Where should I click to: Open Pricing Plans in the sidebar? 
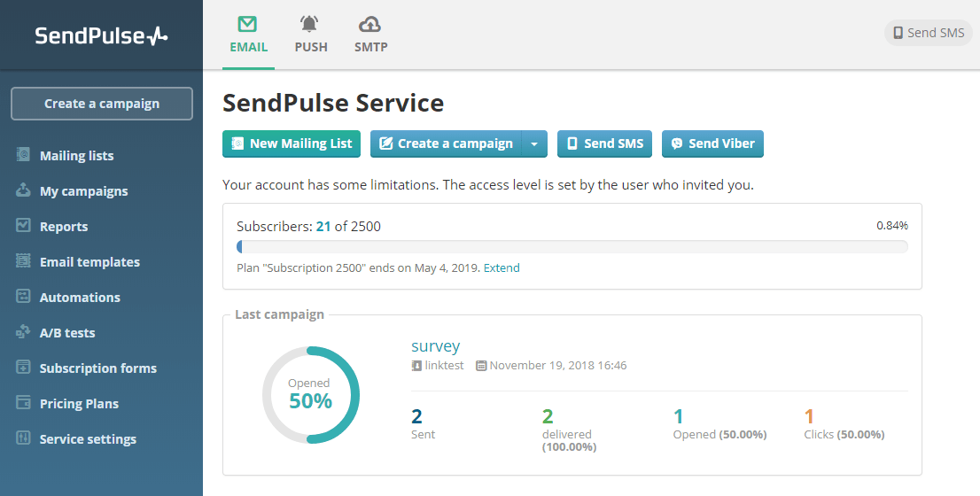[x=80, y=404]
